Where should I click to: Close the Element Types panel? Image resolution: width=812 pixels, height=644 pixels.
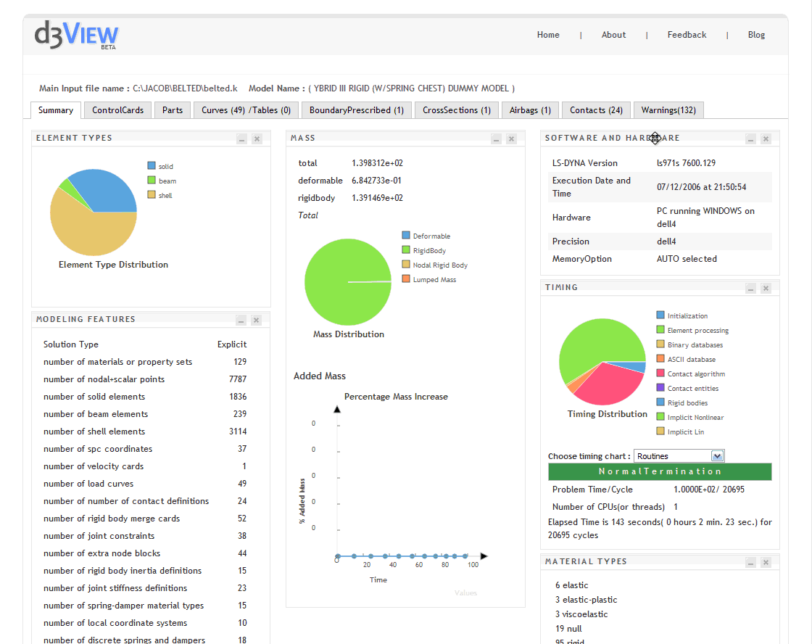[257, 139]
